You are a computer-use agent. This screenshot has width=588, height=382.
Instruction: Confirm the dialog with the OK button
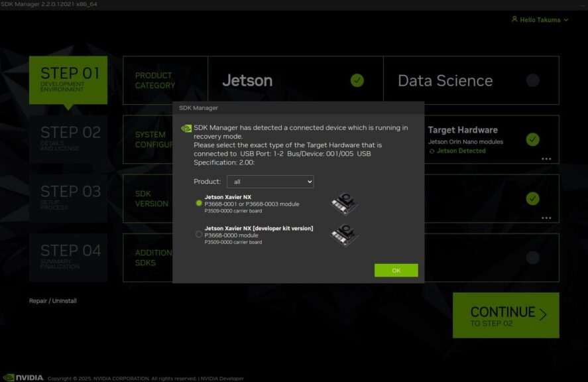pos(396,270)
